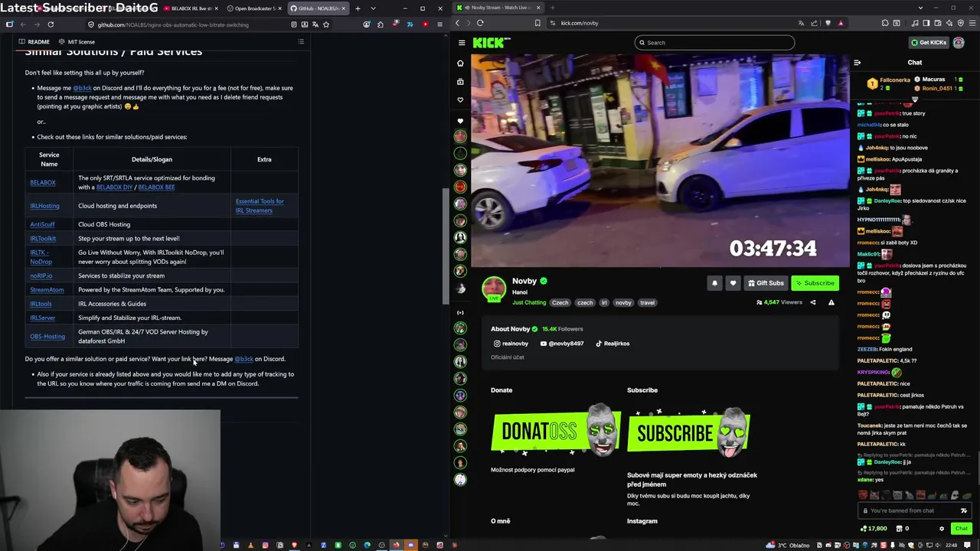980x551 pixels.
Task: Click the emote picker icon in chat input
Action: point(964,510)
